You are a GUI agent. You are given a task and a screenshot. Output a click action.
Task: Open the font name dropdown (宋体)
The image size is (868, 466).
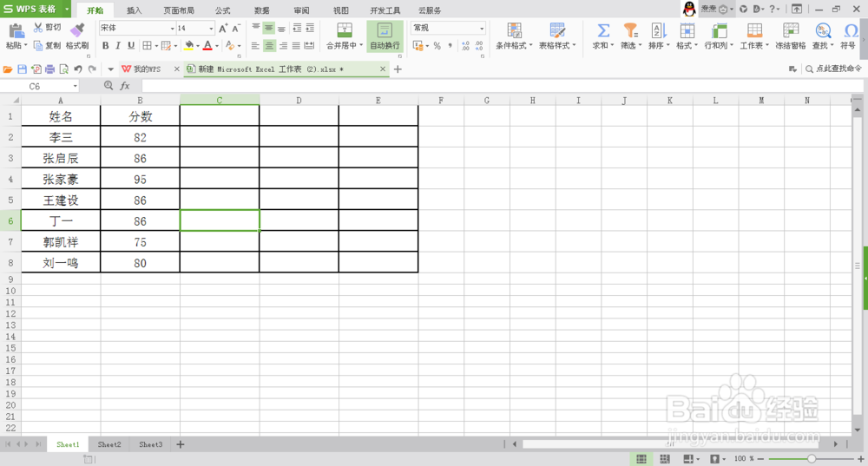(x=172, y=29)
